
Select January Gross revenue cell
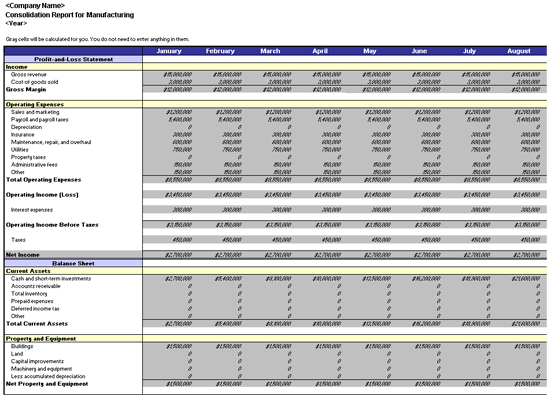click(168, 74)
